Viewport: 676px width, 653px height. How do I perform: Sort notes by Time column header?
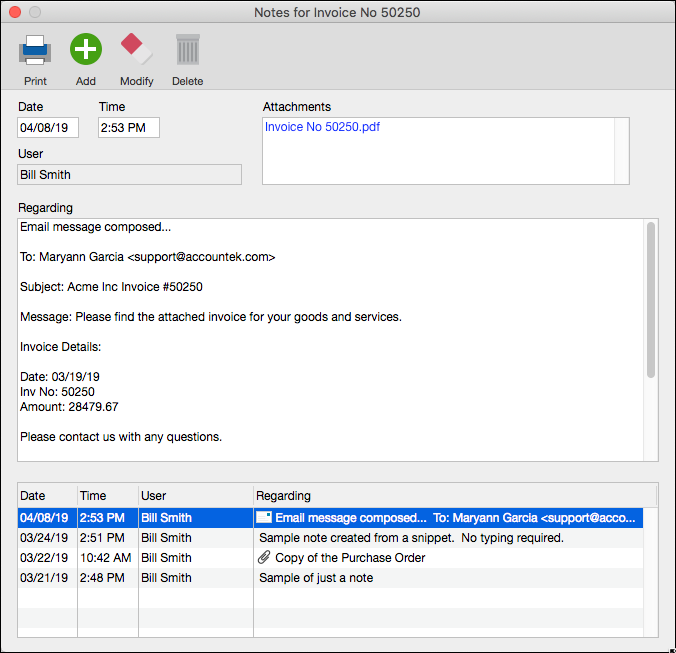[x=107, y=496]
